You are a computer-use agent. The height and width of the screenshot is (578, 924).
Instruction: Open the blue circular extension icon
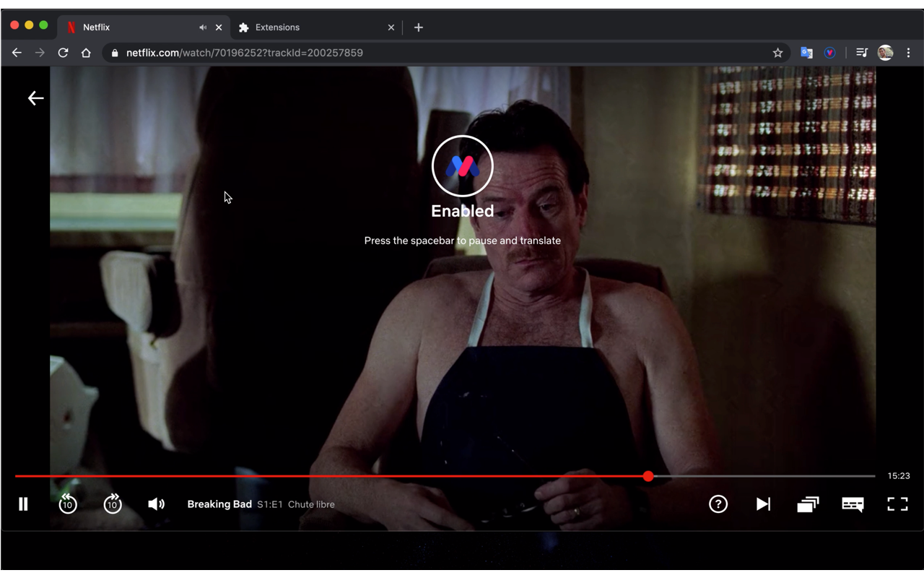click(x=830, y=53)
